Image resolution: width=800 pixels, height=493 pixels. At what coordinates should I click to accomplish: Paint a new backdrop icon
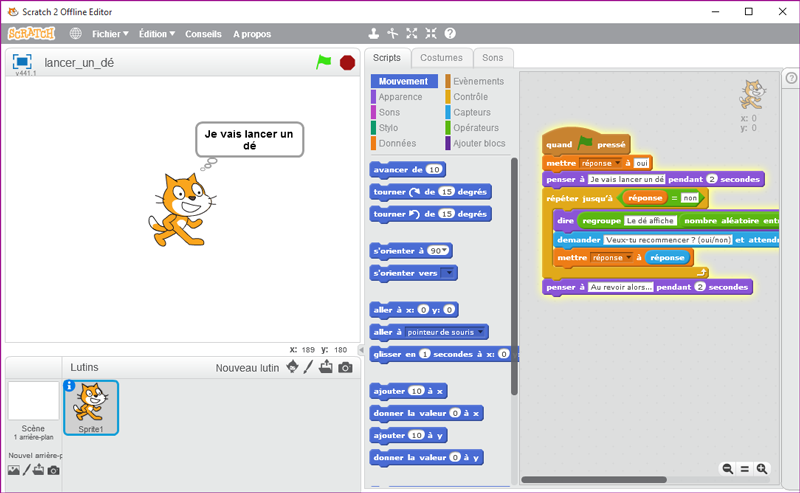[x=27, y=470]
